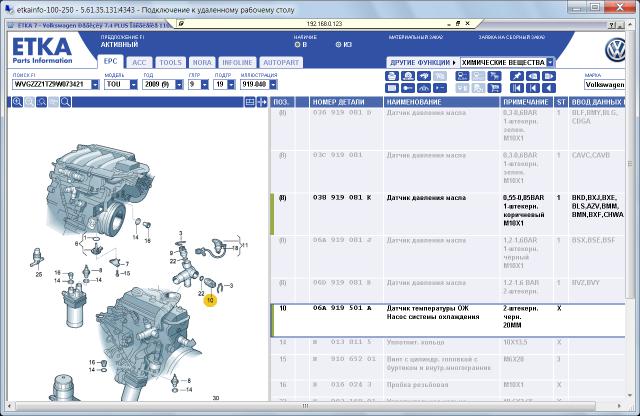This screenshot has width=640, height=416.
Task: Click the right arrow of the horizontal scrollbar
Action: click(x=620, y=406)
